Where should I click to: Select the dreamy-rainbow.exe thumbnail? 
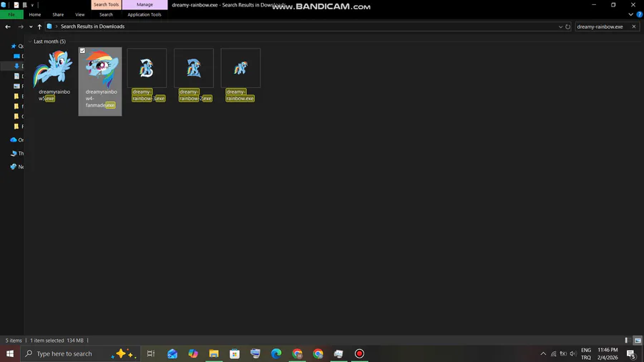pos(240,68)
